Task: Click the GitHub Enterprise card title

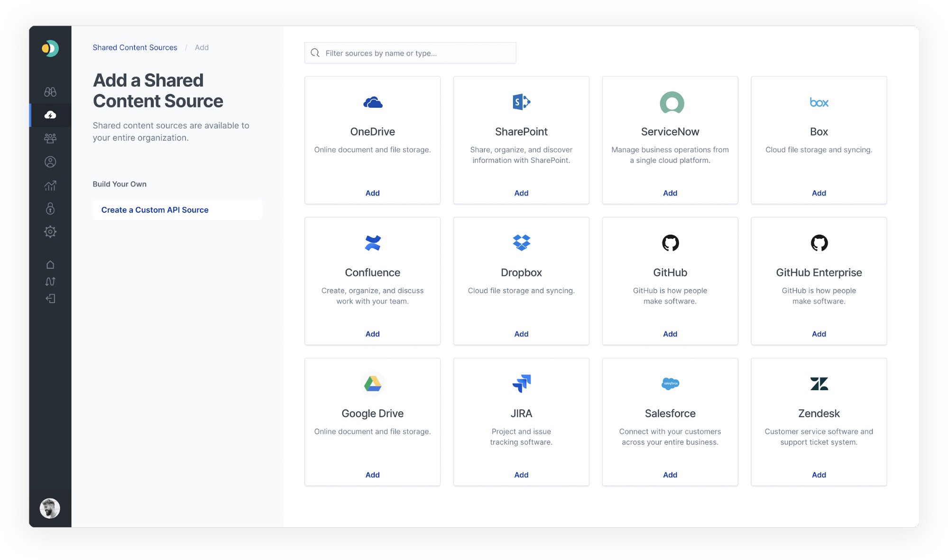Action: tap(819, 272)
